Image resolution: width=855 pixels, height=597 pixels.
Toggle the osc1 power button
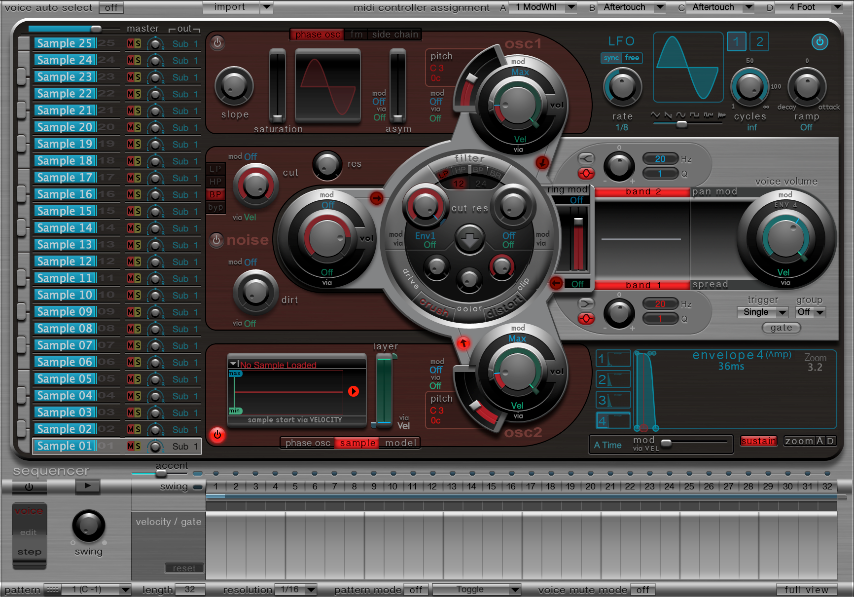coord(217,43)
